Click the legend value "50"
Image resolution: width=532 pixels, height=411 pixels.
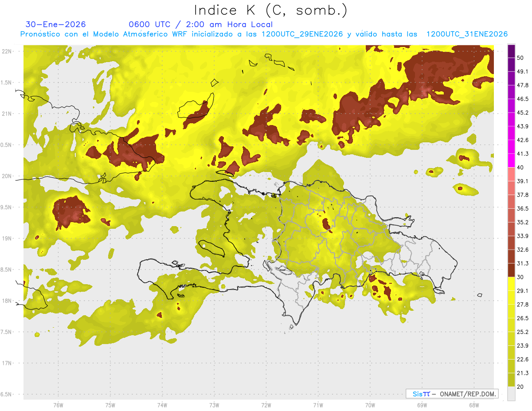pyautogui.click(x=520, y=58)
